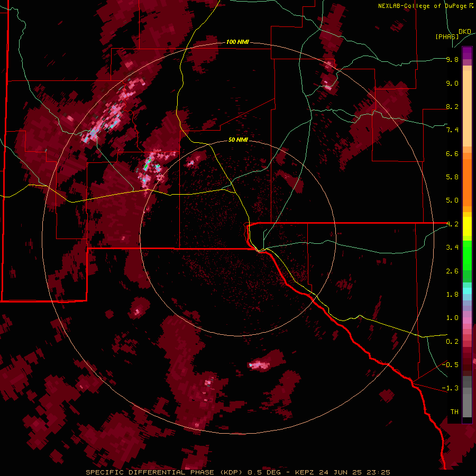Click the "TH" threshold label on legend
The image size is (476, 476).
(454, 412)
